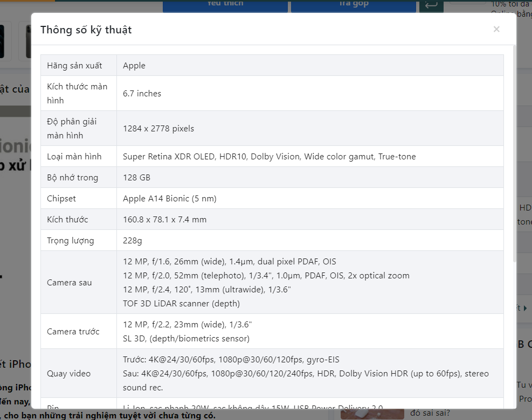Image resolution: width=532 pixels, height=420 pixels.
Task: Select the Apple A14 Bionic (5 nm) value
Action: 170,198
